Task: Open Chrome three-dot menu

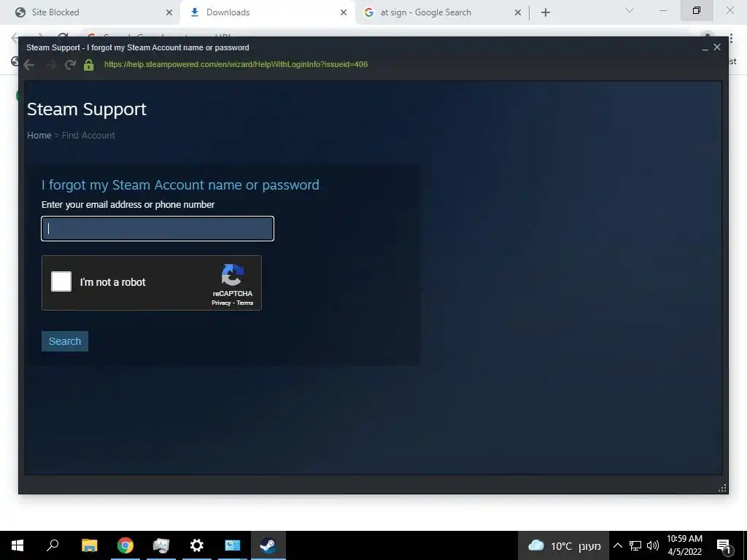Action: 731,38
